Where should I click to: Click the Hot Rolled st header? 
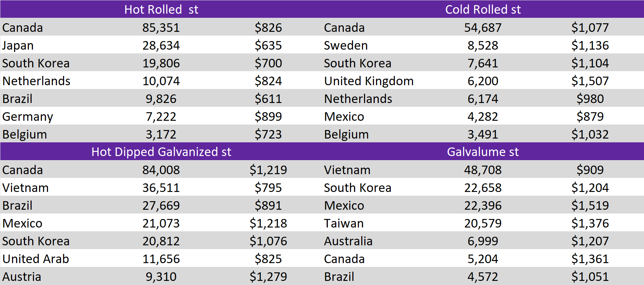[161, 9]
